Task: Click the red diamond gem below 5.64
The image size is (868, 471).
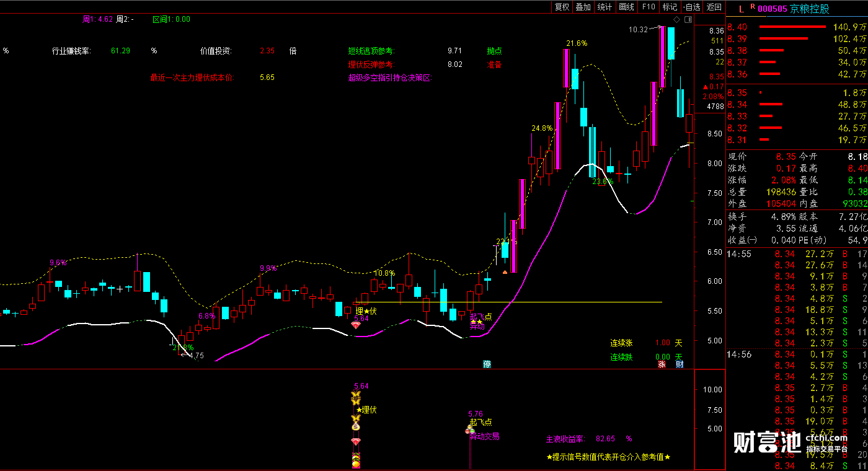Action: (x=355, y=325)
